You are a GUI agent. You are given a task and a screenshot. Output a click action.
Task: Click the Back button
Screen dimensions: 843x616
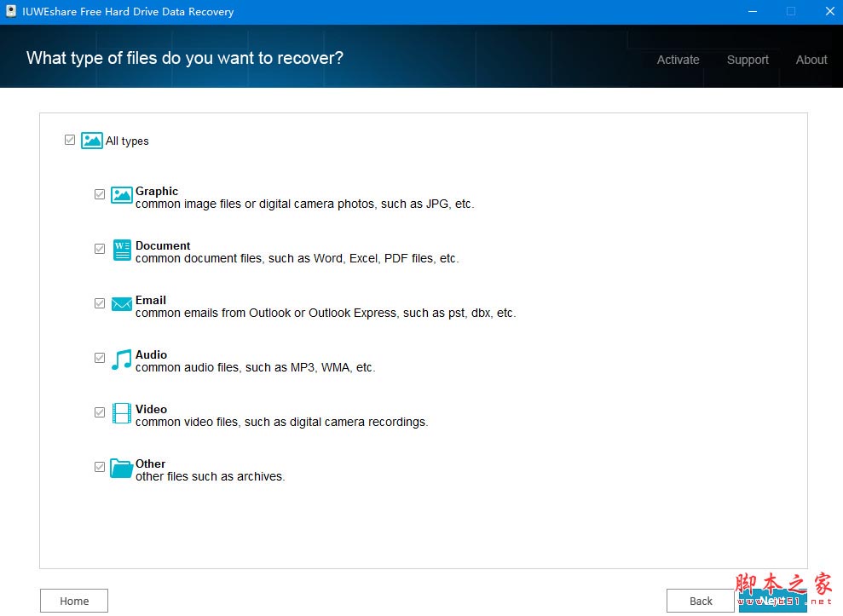700,601
